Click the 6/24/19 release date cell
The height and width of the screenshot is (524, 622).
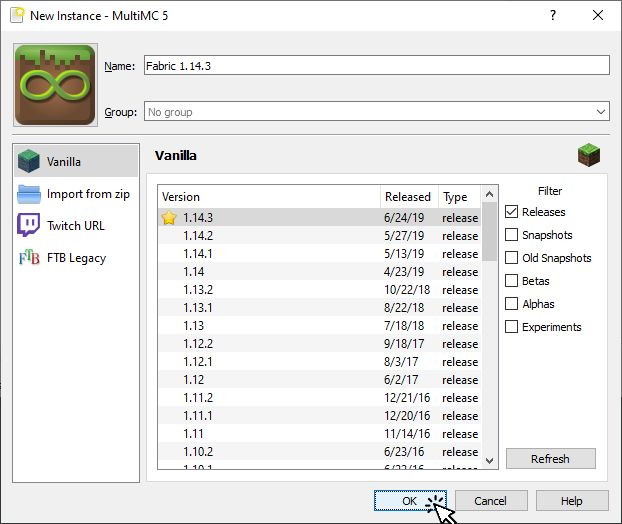[x=404, y=217]
